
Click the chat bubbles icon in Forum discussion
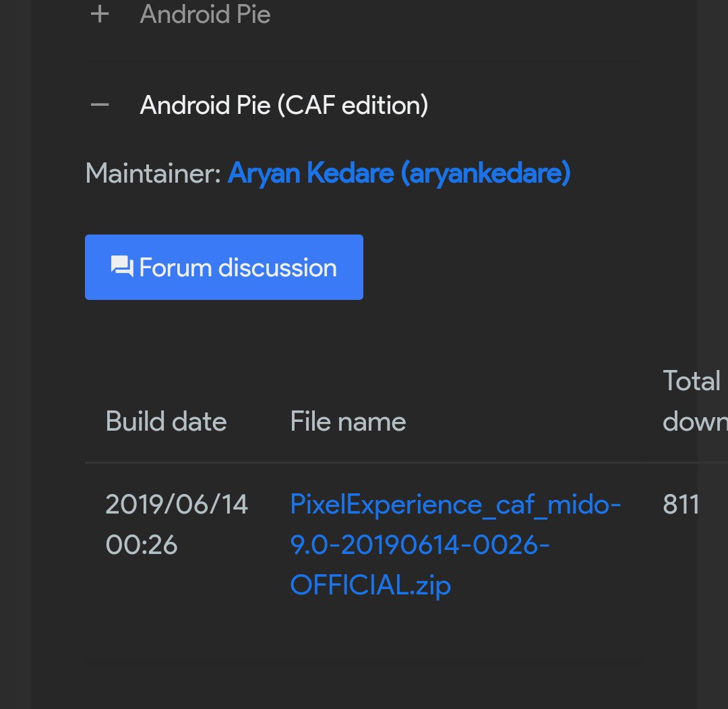[x=122, y=267]
